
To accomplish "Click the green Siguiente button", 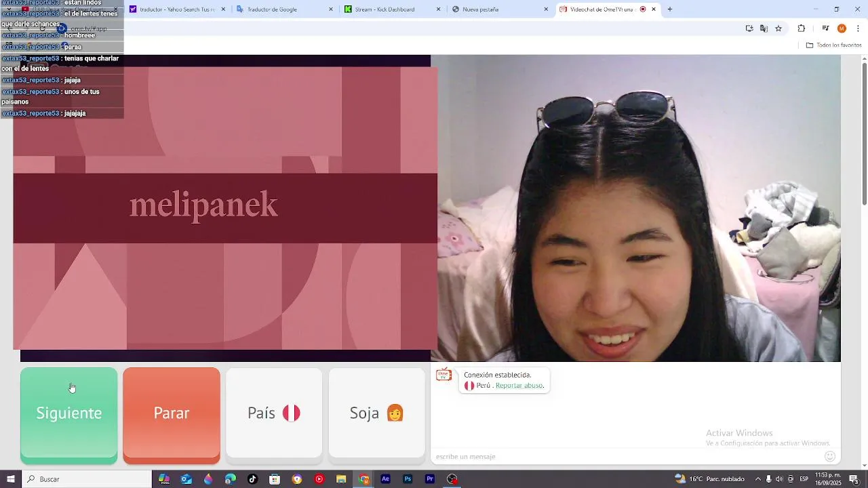I will (x=68, y=415).
